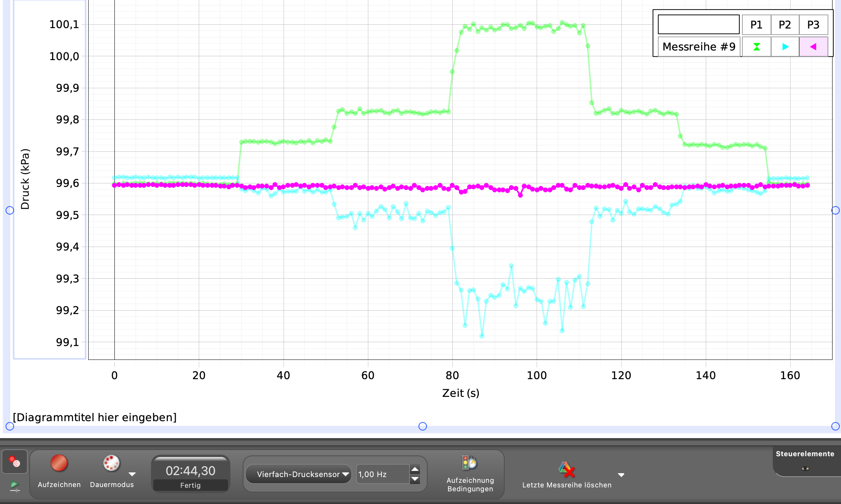The height and width of the screenshot is (504, 841).
Task: Click the Letzte Messreihe löschen icon
Action: tap(566, 469)
